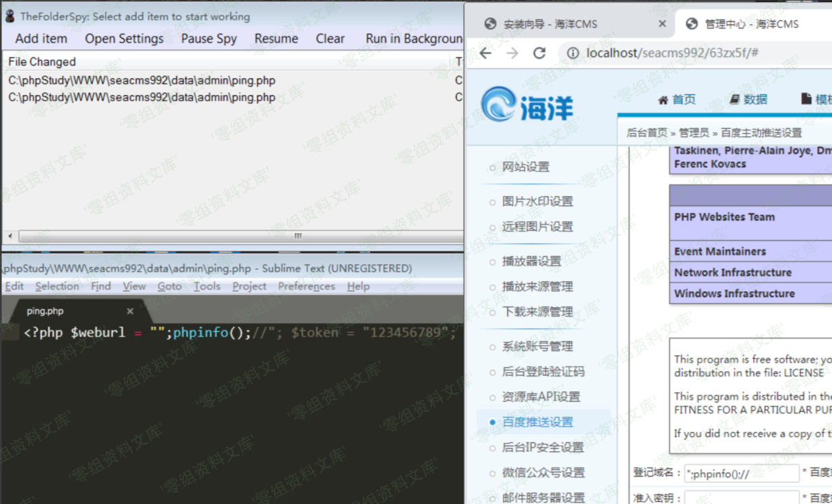Open the Goto menu in Sublime Text

point(169,286)
